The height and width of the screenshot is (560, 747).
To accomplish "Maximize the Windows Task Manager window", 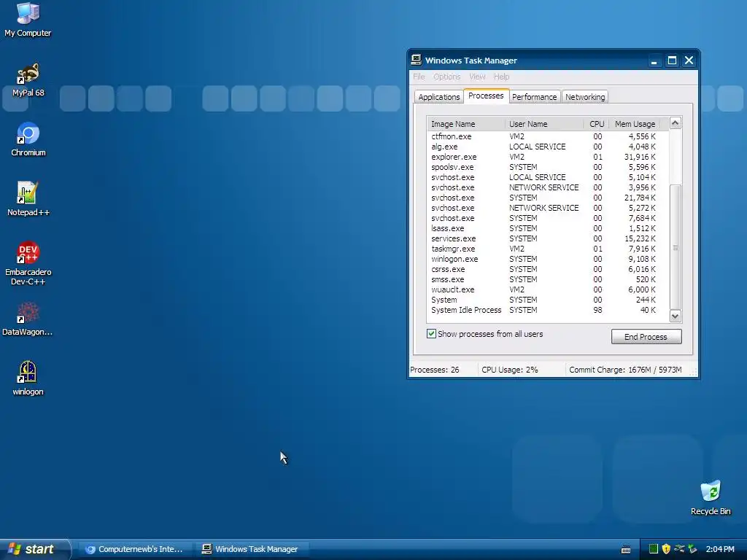I will coord(672,61).
